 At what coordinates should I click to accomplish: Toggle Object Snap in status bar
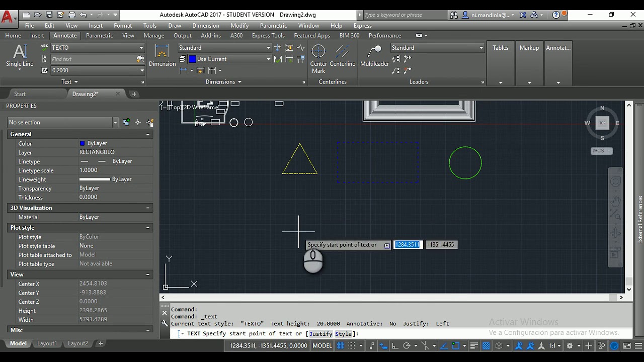pyautogui.click(x=455, y=346)
